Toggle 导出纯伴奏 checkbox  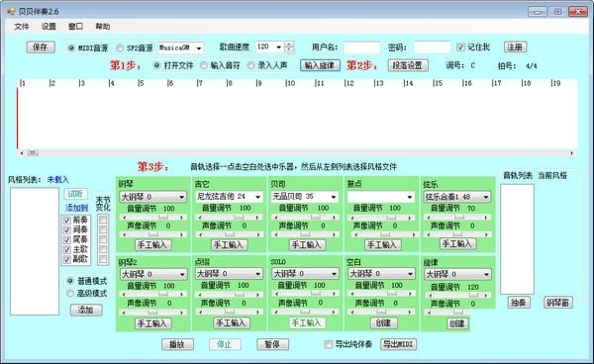pos(329,344)
